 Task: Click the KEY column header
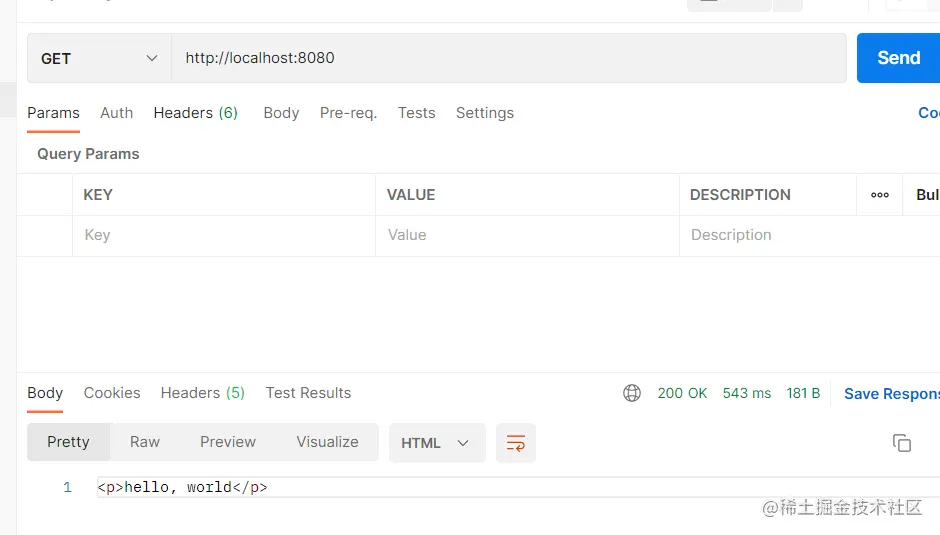98,195
